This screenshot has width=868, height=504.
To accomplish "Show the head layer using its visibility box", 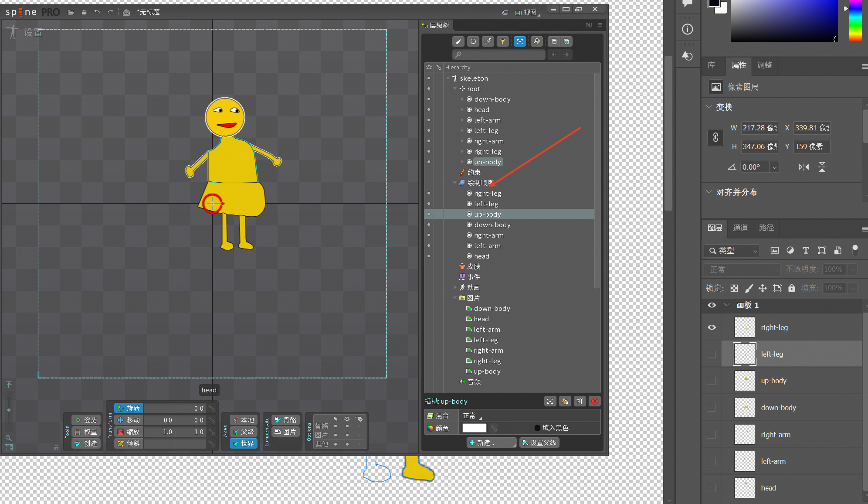I will [x=712, y=488].
